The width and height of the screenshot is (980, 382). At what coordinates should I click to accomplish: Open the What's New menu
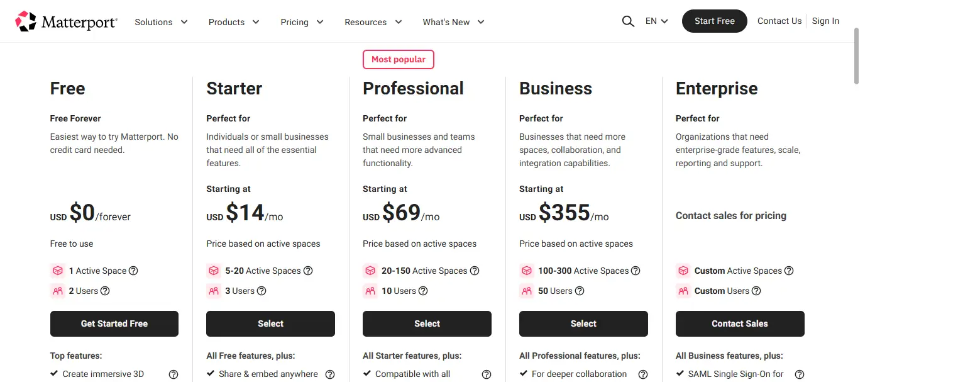click(x=453, y=22)
